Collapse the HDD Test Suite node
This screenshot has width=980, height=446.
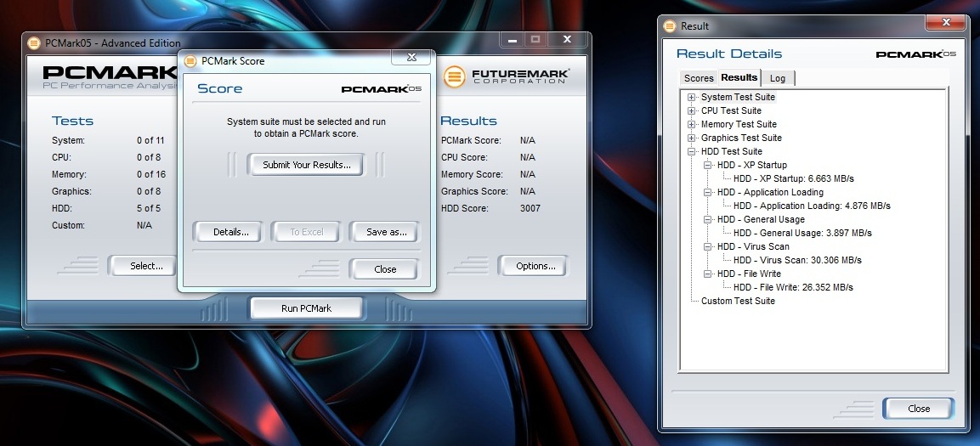[x=691, y=152]
